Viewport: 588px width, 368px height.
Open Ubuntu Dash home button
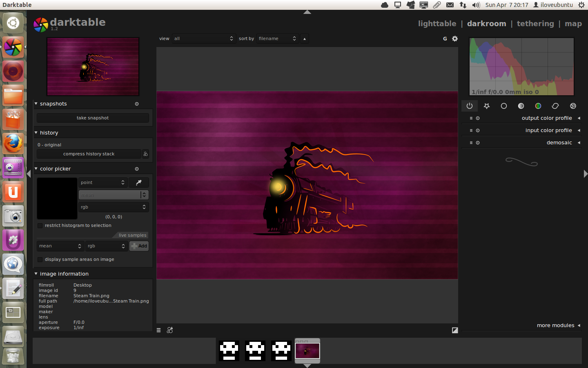(x=13, y=23)
